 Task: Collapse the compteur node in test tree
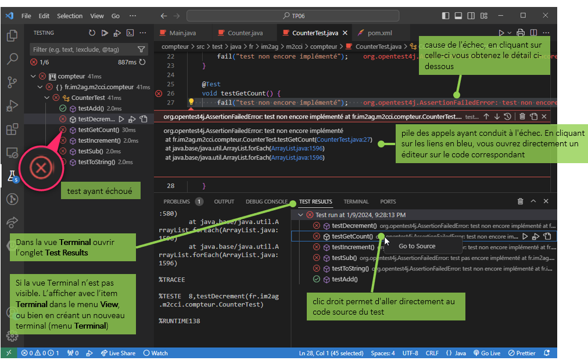pyautogui.click(x=33, y=76)
